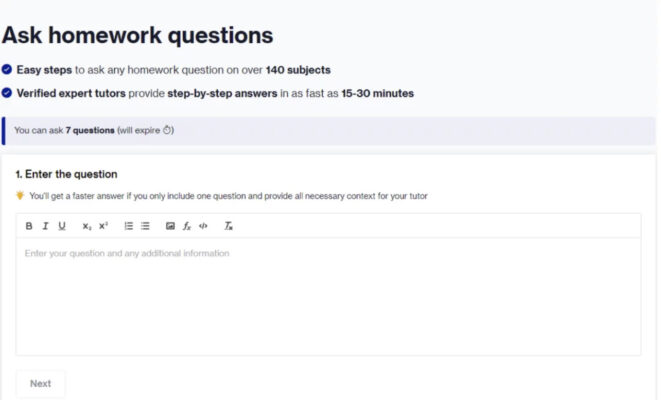The width and height of the screenshot is (661, 400).
Task: Click the lightbulb tip icon
Action: click(x=20, y=196)
